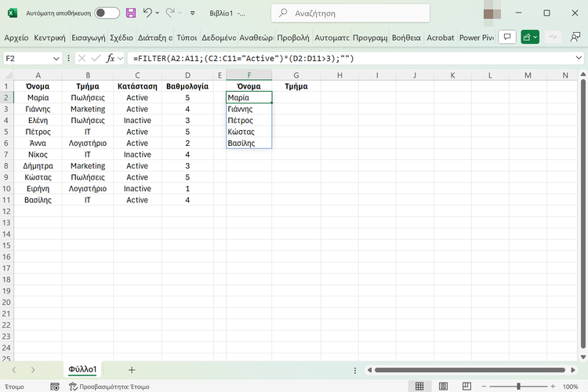This screenshot has width=588, height=392.
Task: Add a new sheet with plus icon
Action: click(x=132, y=370)
